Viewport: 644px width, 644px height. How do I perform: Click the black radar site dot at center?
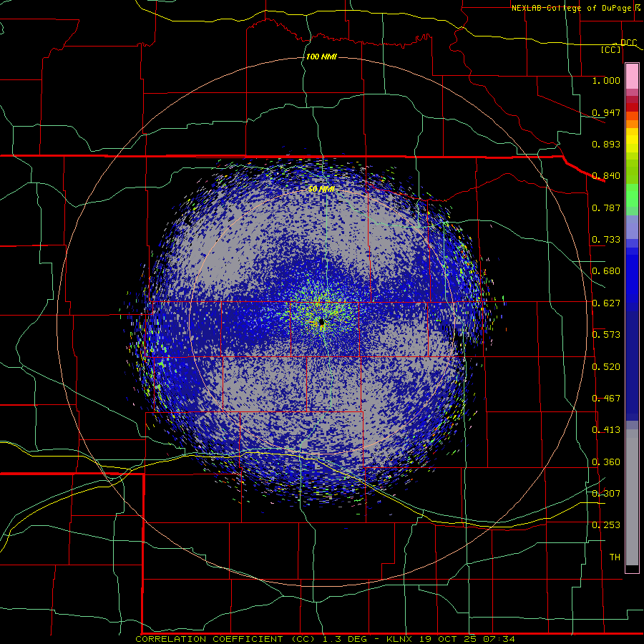[322, 323]
